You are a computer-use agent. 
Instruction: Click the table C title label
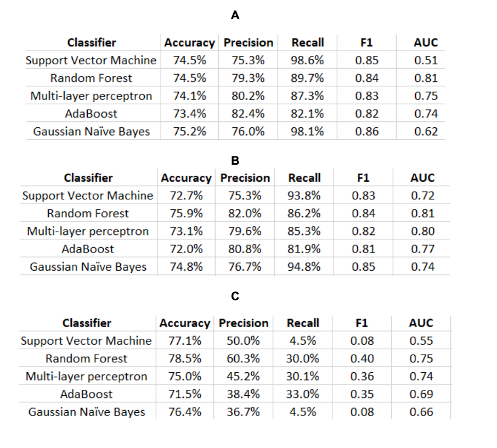pos(235,296)
